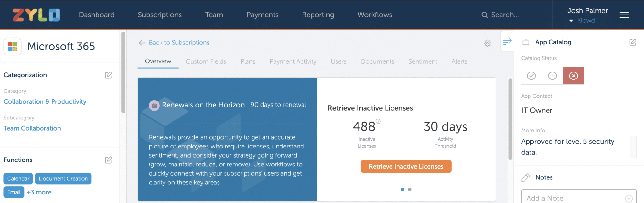Open the Subscriptions menu
Viewport: 644px width, 203px height.
(x=160, y=15)
